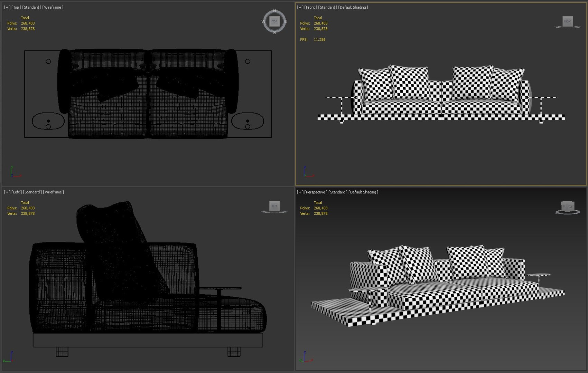Open the [Standard] menu in Perspective viewport

tap(338, 192)
